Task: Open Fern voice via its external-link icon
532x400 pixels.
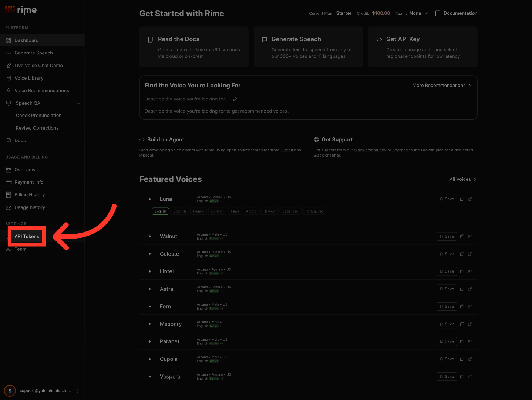Action: coord(470,307)
